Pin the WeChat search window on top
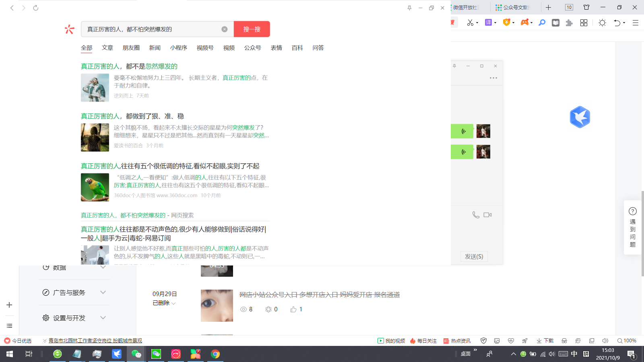The image size is (644, 362). coord(409,8)
